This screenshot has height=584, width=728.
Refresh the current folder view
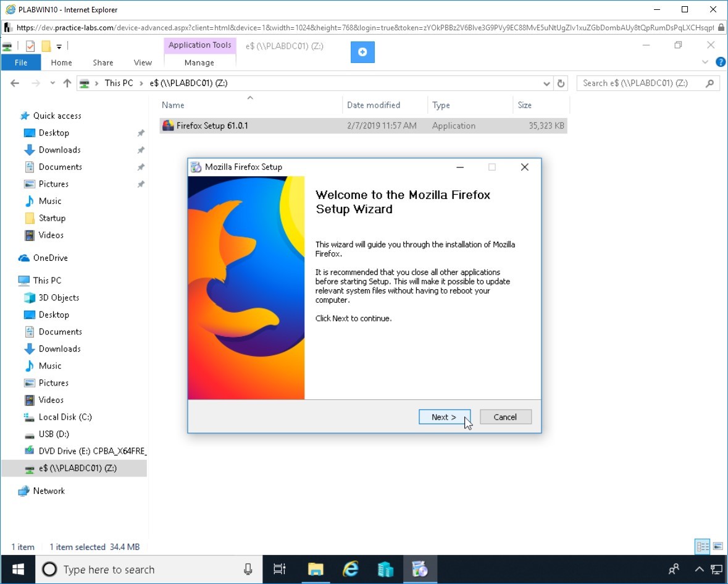[x=561, y=83]
